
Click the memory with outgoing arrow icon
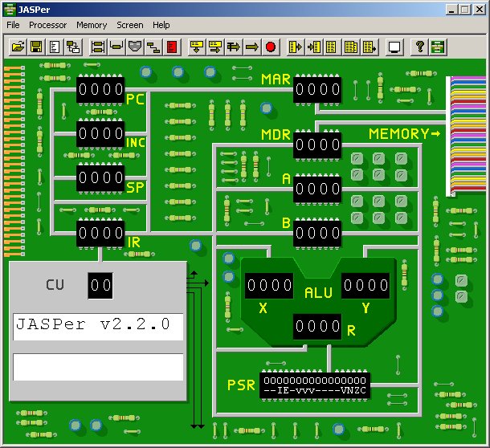296,47
